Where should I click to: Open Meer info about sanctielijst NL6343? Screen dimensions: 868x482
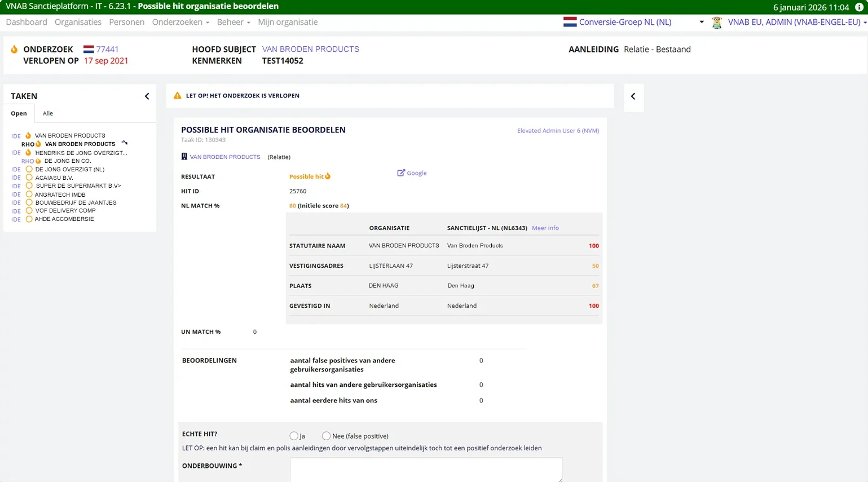[545, 228]
